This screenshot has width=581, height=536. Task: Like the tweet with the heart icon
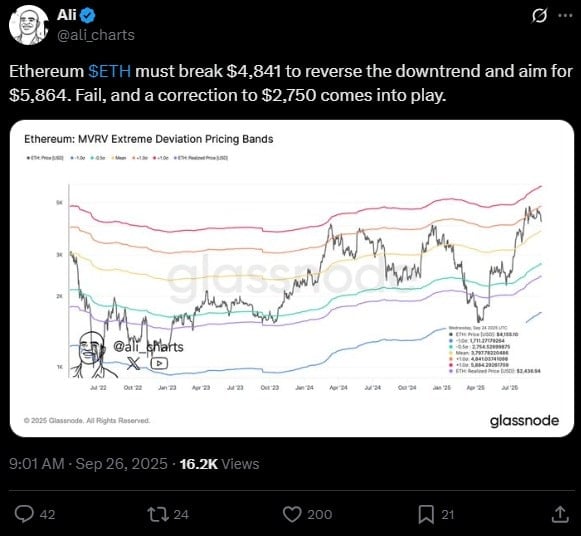click(292, 514)
